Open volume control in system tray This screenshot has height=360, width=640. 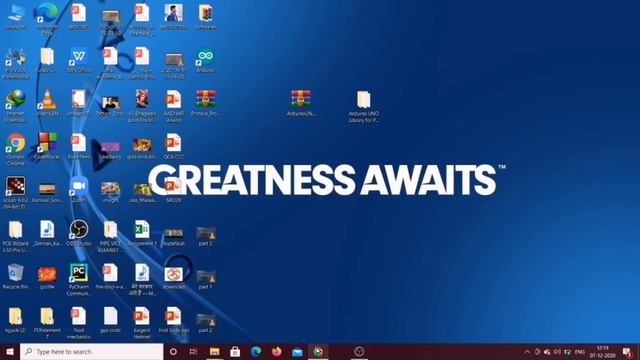(557, 351)
